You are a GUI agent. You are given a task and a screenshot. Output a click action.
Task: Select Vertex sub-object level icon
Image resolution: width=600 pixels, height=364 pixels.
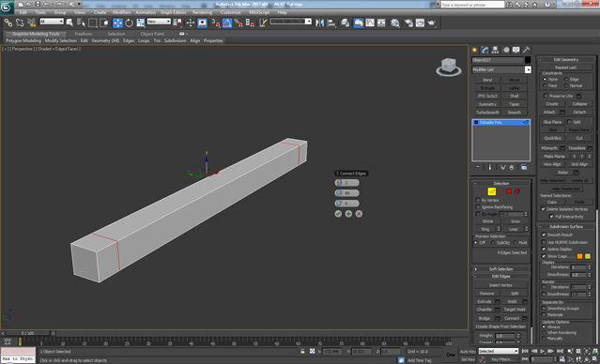pos(484,191)
